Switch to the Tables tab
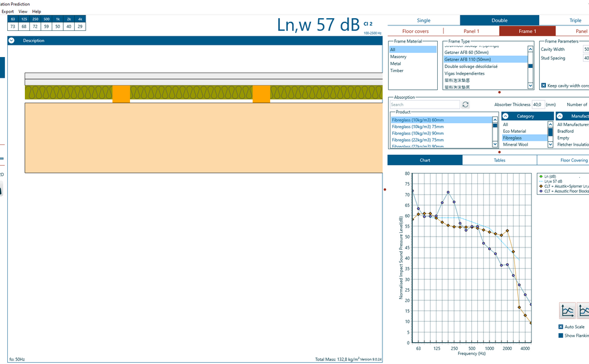Viewport: 589px width, 364px height. click(499, 160)
